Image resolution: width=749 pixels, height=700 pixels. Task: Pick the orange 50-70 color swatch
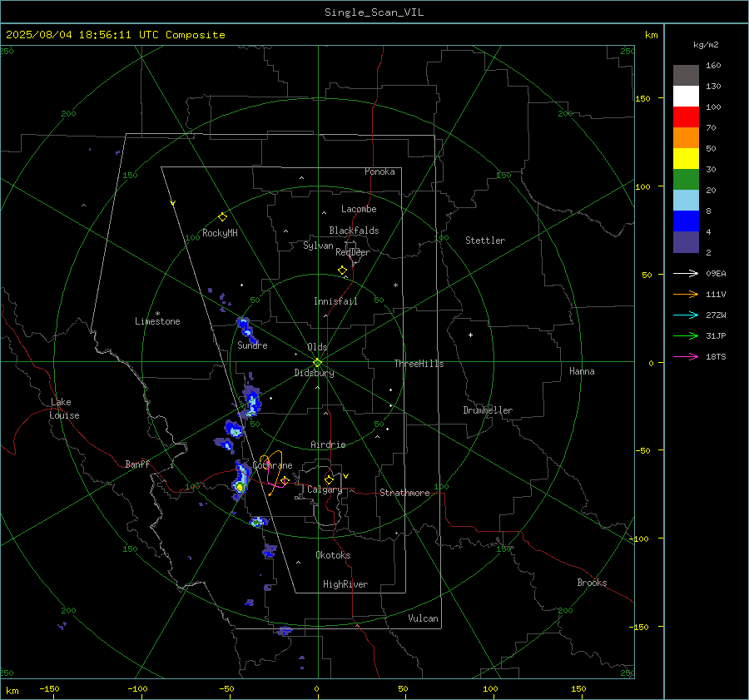pos(686,138)
